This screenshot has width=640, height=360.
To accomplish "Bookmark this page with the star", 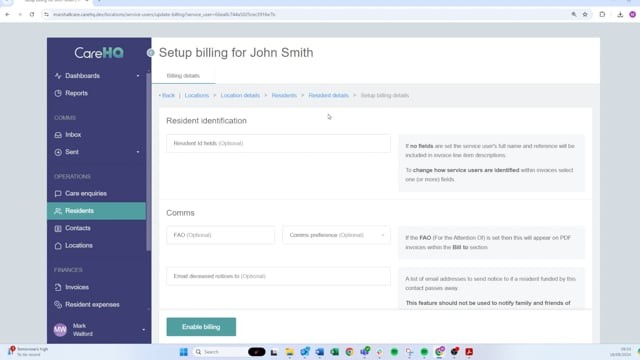I will pos(585,14).
